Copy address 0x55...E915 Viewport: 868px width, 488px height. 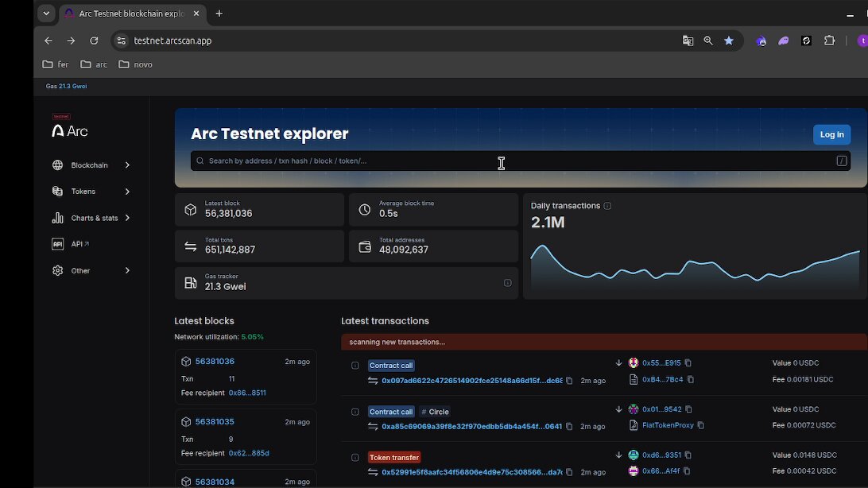click(688, 363)
